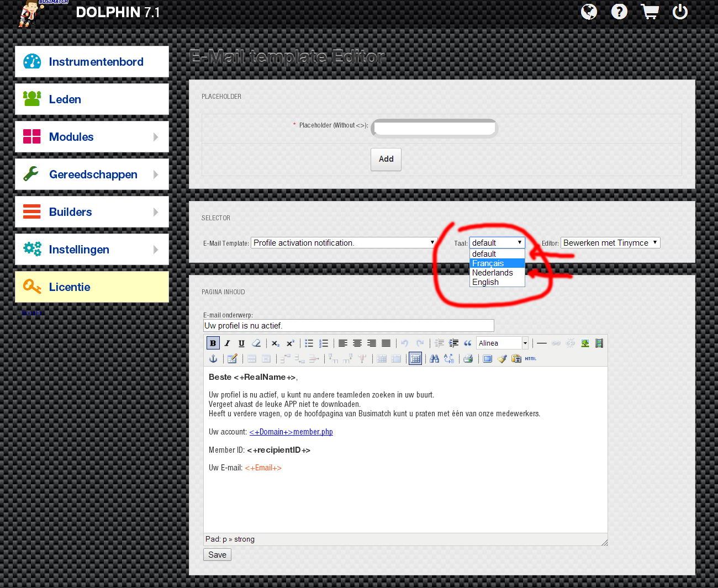Choose English in the Taal list
718x588 pixels.
tap(485, 282)
